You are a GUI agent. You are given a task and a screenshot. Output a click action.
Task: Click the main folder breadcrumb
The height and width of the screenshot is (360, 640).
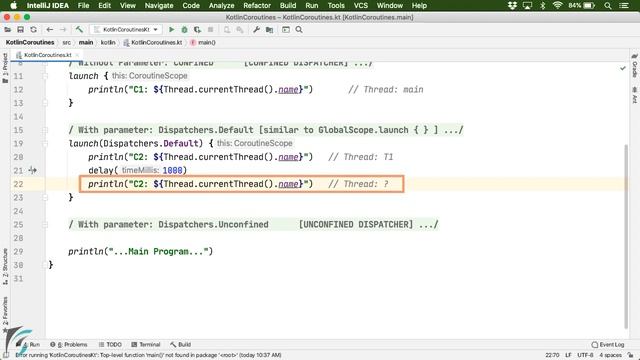[86, 42]
